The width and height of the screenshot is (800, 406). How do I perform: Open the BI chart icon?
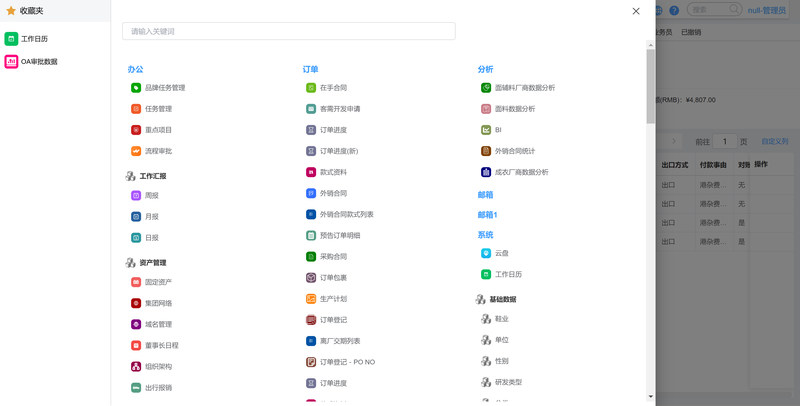[x=486, y=130]
